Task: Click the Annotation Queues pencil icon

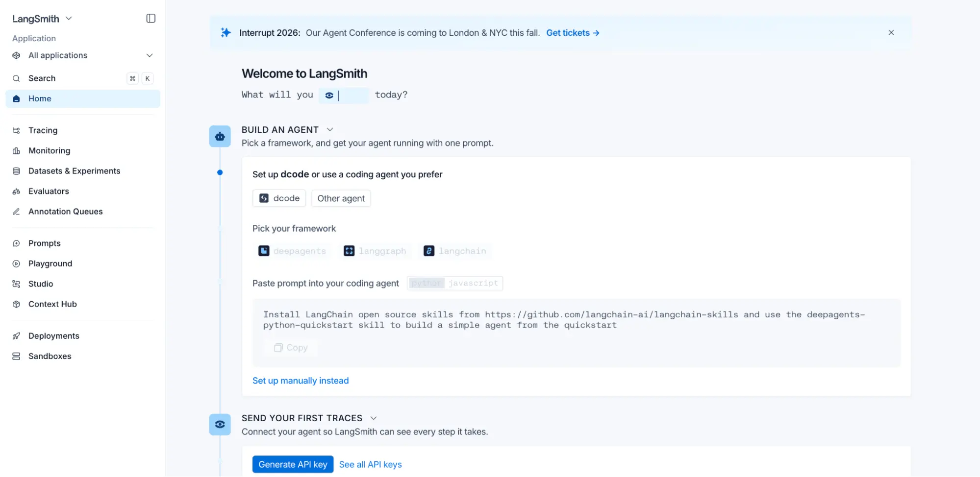Action: 16,212
